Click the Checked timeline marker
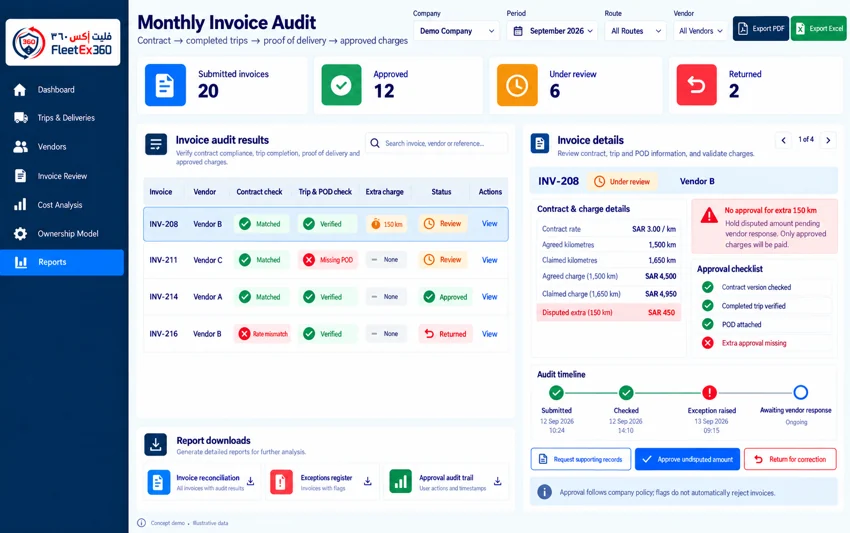 (626, 392)
